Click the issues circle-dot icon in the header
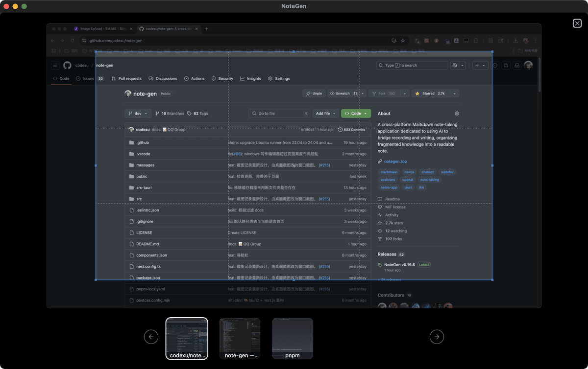 (495, 65)
